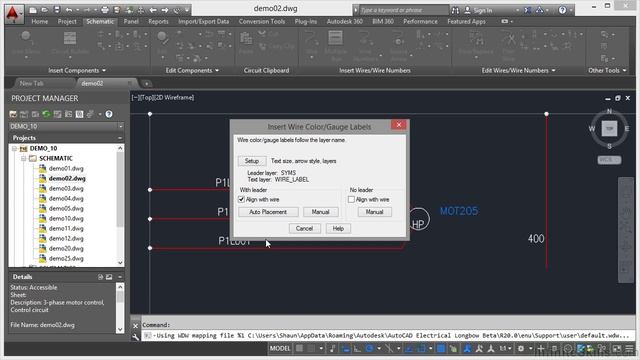Image resolution: width=640 pixels, height=360 pixels.
Task: Open the Help question mark icon
Action: click(x=562, y=10)
